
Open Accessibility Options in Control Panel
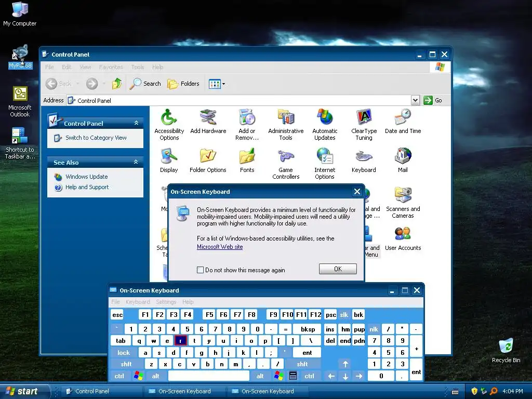click(x=169, y=125)
